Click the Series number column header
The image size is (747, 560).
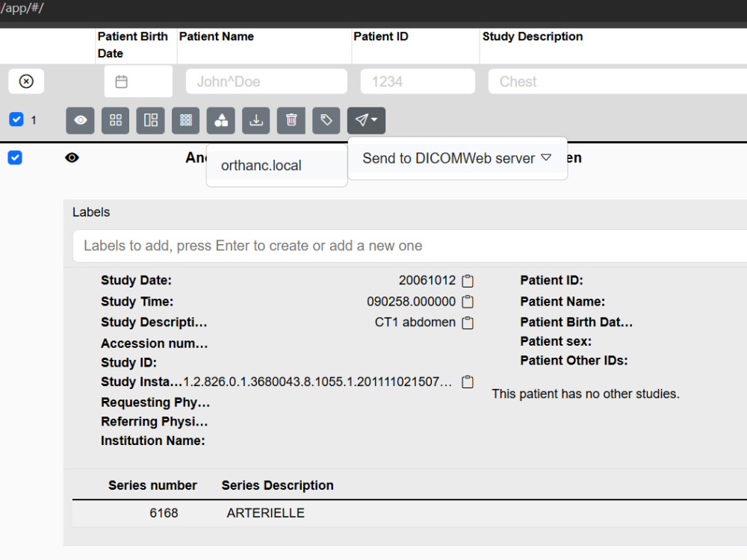(152, 485)
